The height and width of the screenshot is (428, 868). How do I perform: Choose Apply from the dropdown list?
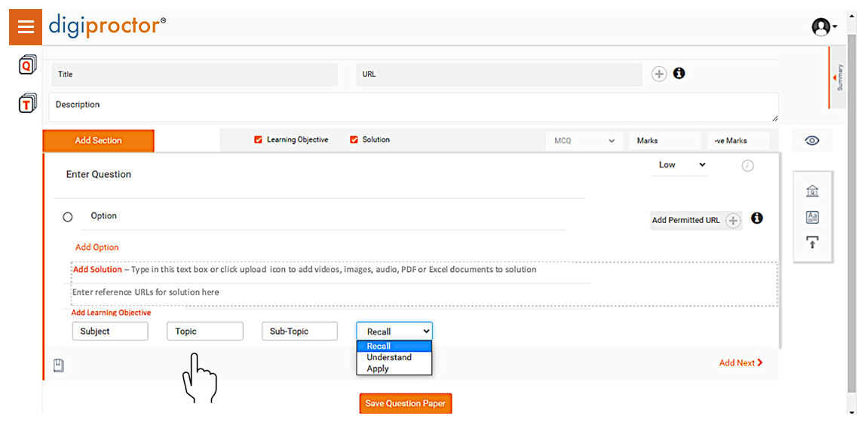[378, 368]
